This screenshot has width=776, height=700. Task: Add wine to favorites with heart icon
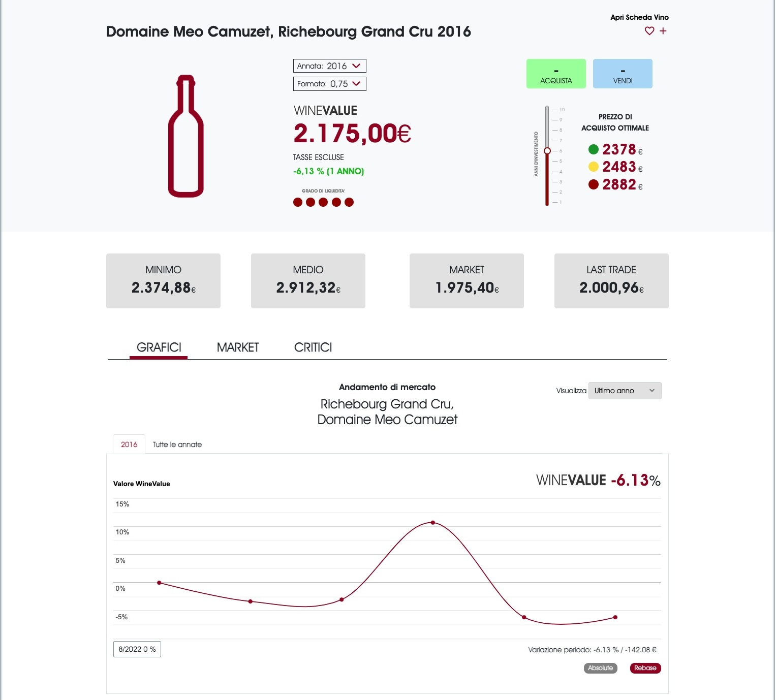pyautogui.click(x=649, y=31)
